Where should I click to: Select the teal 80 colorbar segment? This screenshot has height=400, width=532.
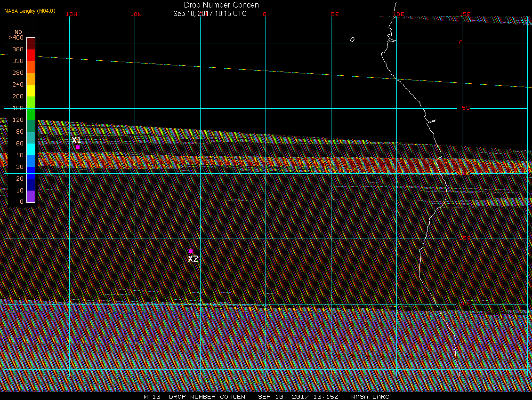pyautogui.click(x=31, y=137)
